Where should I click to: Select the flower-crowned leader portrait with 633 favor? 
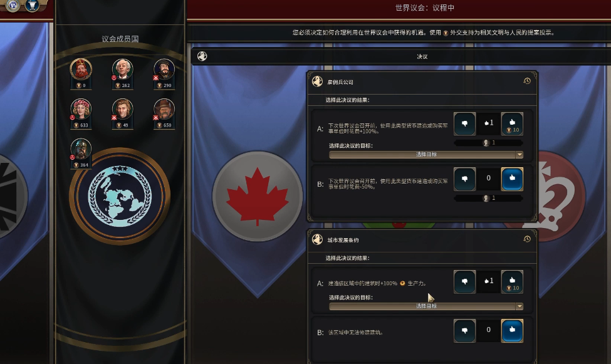tap(81, 110)
